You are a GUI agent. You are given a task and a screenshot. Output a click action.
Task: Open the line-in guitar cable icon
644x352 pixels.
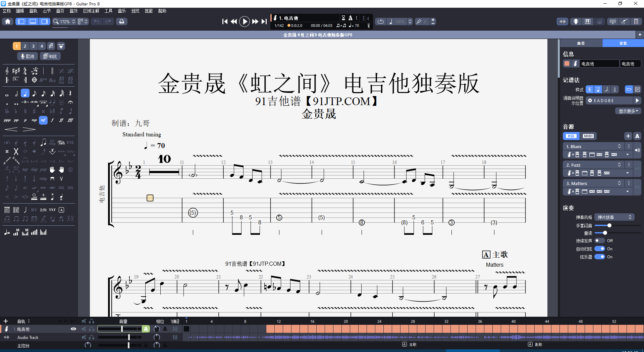pos(624,21)
